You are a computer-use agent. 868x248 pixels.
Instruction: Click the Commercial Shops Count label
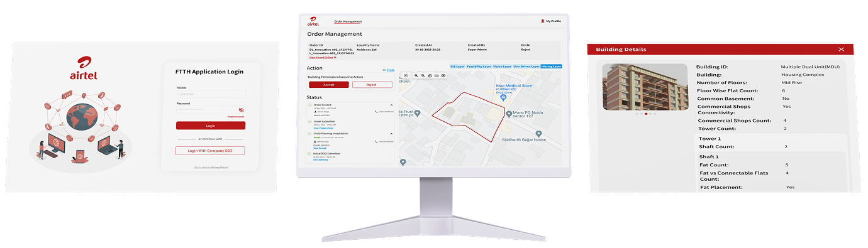click(x=735, y=121)
